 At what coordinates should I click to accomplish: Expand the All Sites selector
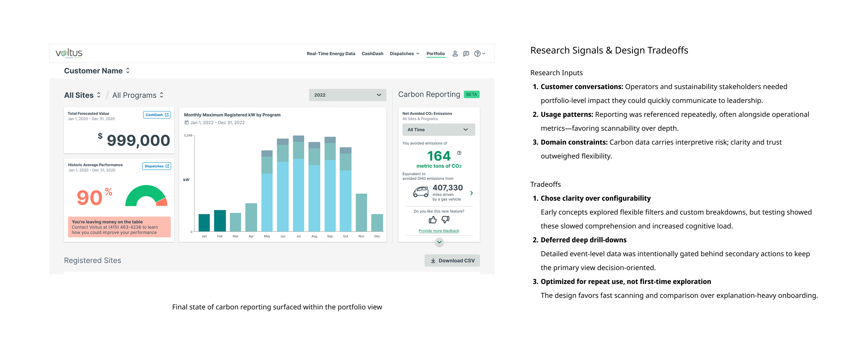(82, 95)
